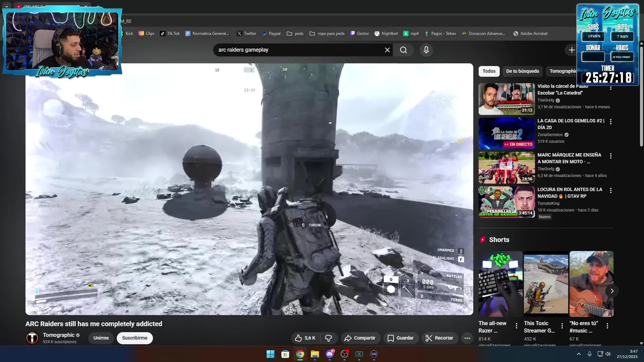Click the search magnifier button
The image size is (644, 362).
(x=404, y=50)
